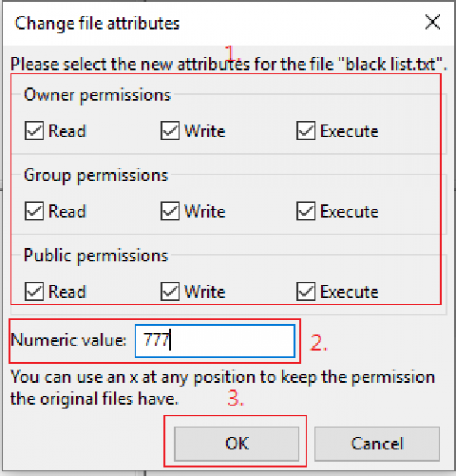The image size is (456, 476).
Task: Click the Group permissions group label
Action: (x=96, y=175)
